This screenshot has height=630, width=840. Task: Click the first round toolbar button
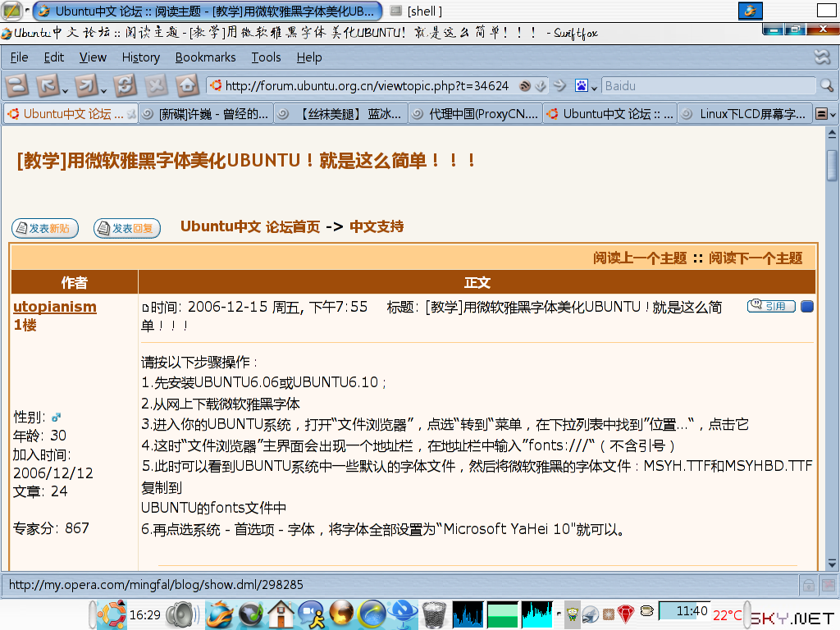pos(16,85)
